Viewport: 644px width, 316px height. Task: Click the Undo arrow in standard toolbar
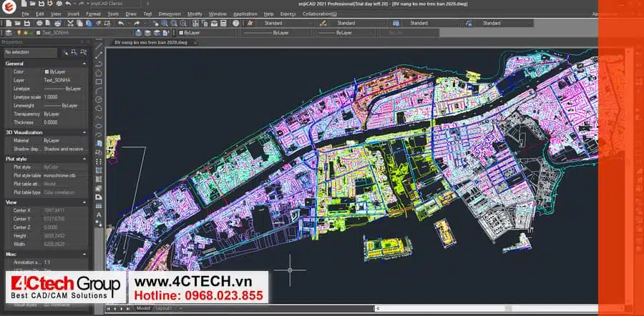(x=121, y=24)
